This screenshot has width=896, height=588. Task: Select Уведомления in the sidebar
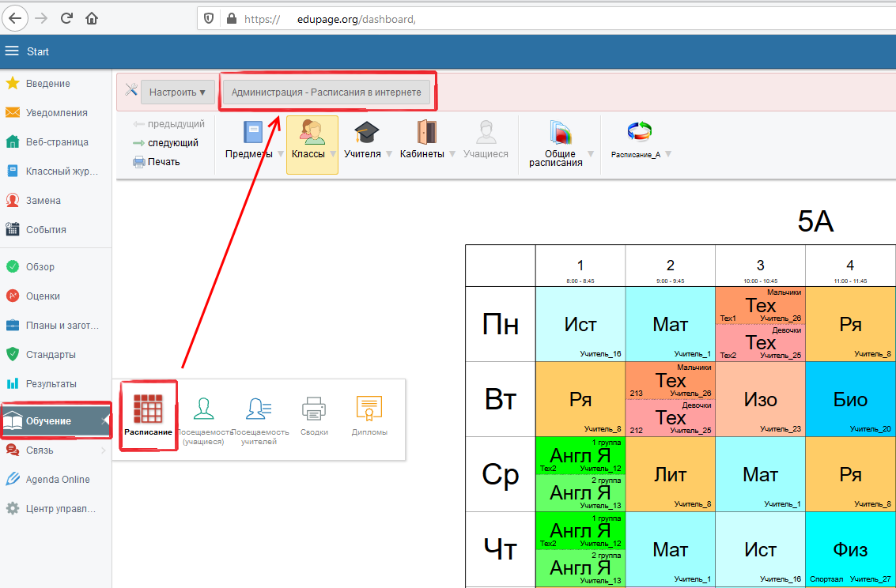56,113
